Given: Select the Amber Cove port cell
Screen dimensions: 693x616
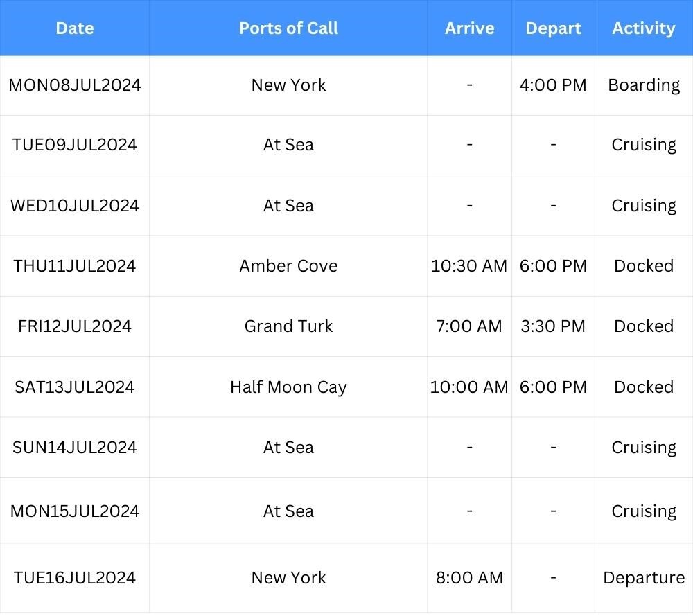Looking at the screenshot, I should point(288,266).
